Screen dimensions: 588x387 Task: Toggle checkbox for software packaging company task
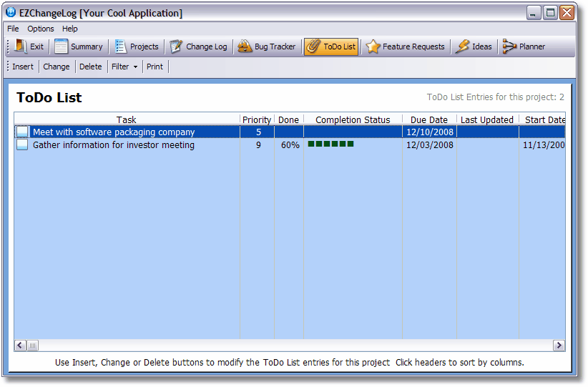(x=22, y=132)
